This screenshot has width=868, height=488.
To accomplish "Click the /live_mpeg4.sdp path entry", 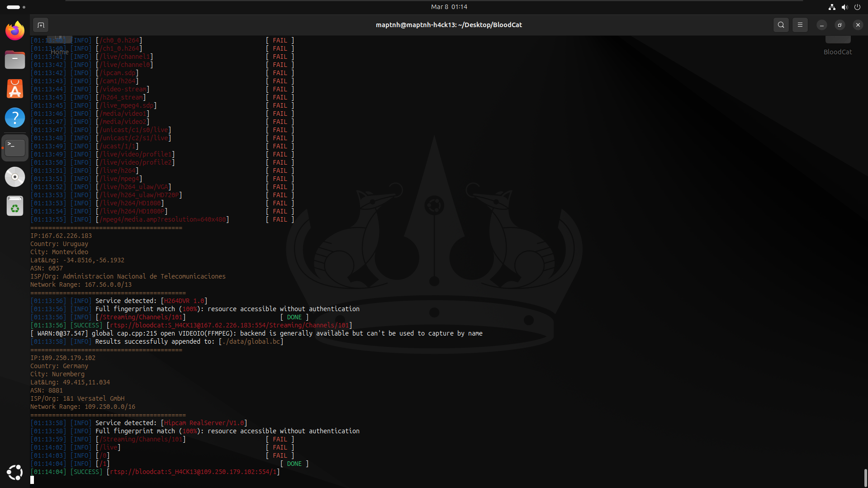I will coord(126,105).
